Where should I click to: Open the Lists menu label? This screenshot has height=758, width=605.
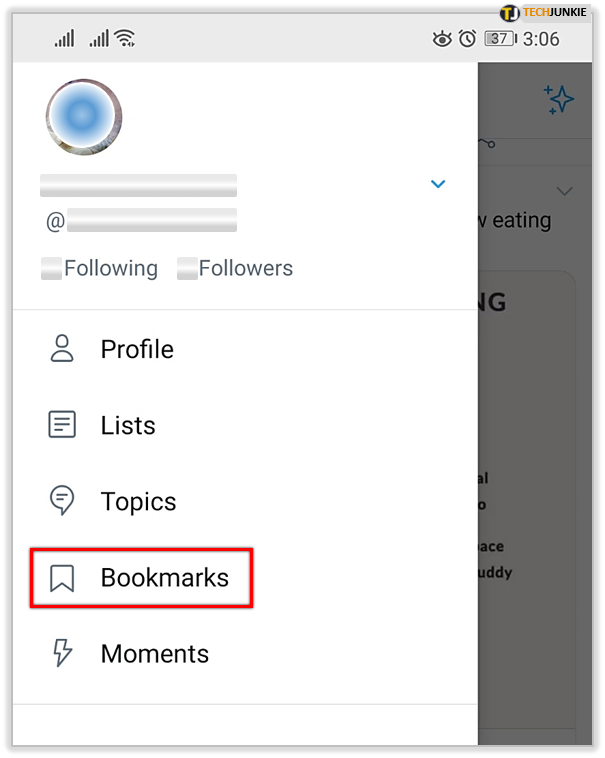(x=128, y=425)
